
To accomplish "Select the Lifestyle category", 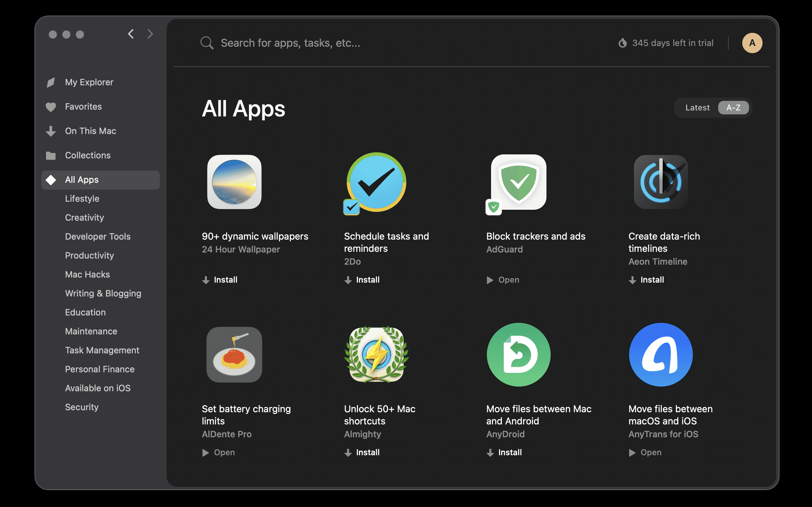I will (x=82, y=199).
